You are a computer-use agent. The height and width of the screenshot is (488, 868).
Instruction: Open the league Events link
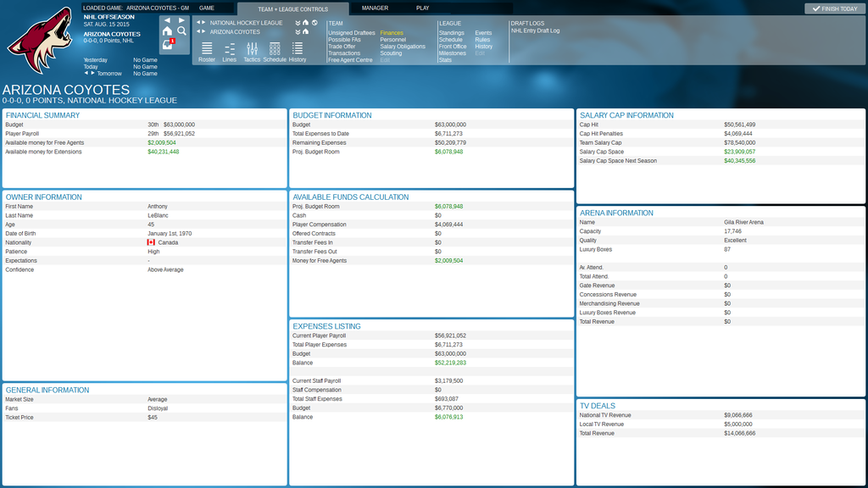[x=483, y=33]
